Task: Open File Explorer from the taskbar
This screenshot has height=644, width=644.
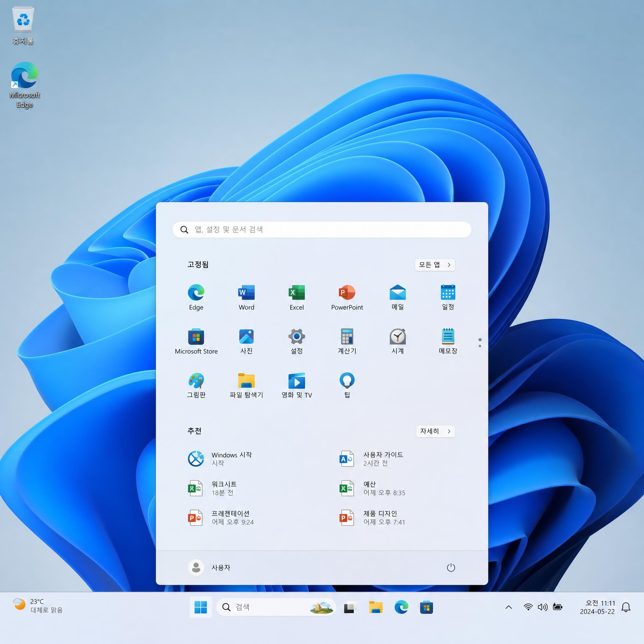Action: point(376,607)
